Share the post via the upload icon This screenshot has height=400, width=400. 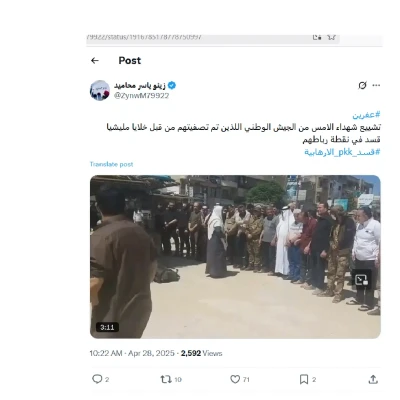(373, 379)
